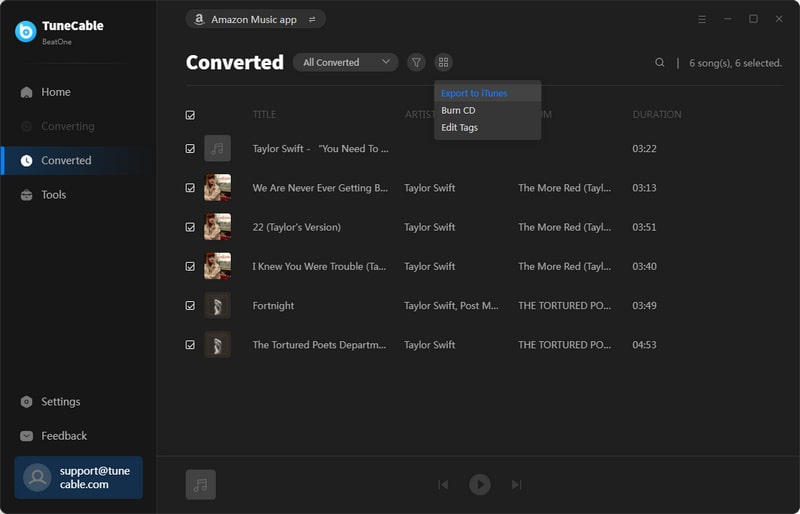Click THE TORTURED PO... album in Fortnight row
The image size is (800, 514).
pos(564,306)
